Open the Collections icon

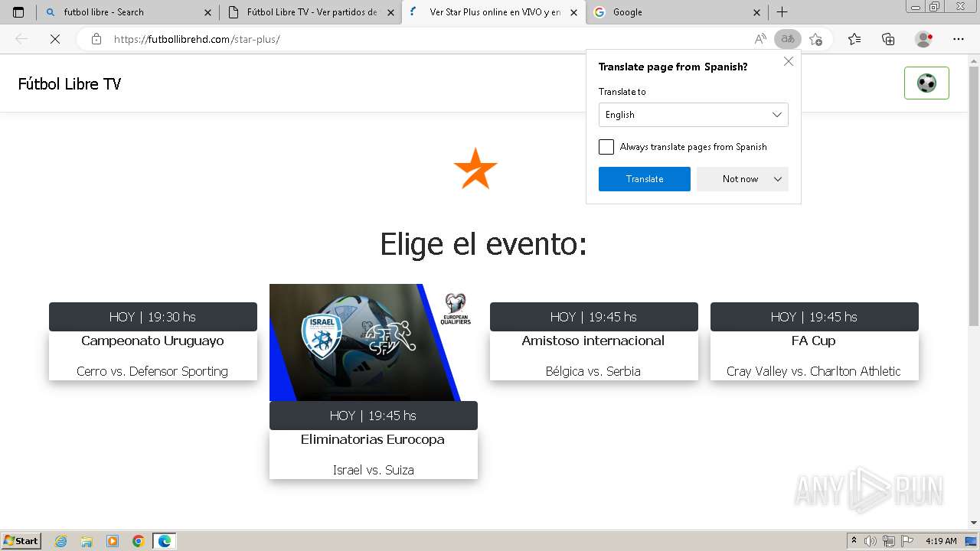888,39
